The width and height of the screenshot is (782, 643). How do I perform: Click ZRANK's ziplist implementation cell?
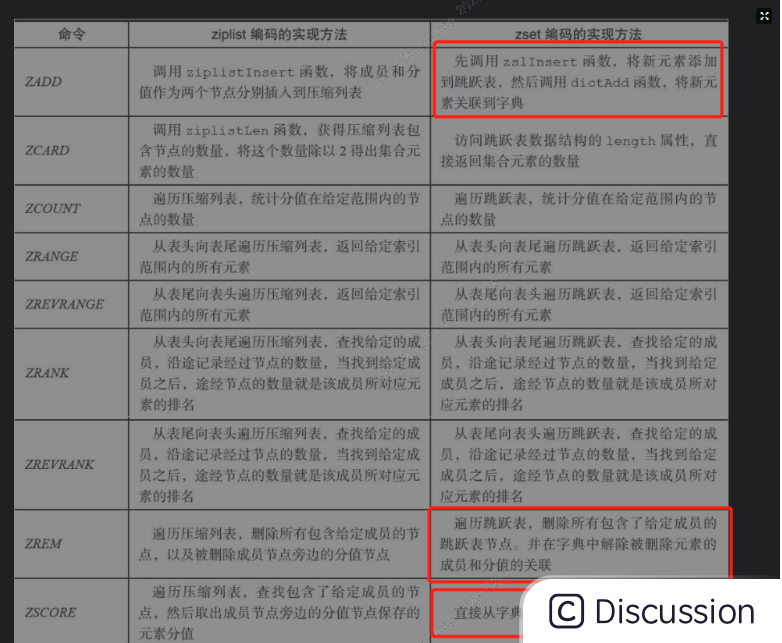(279, 373)
